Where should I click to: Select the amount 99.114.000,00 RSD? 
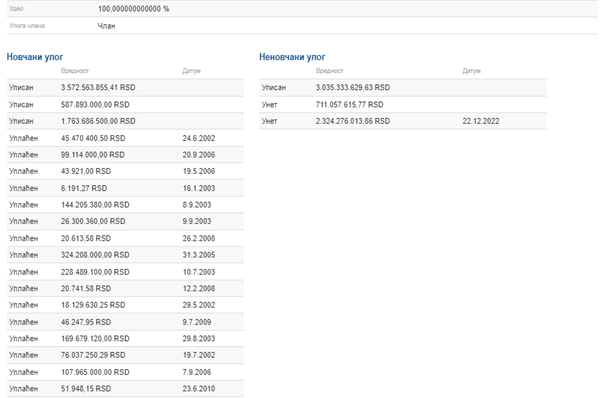(x=93, y=155)
